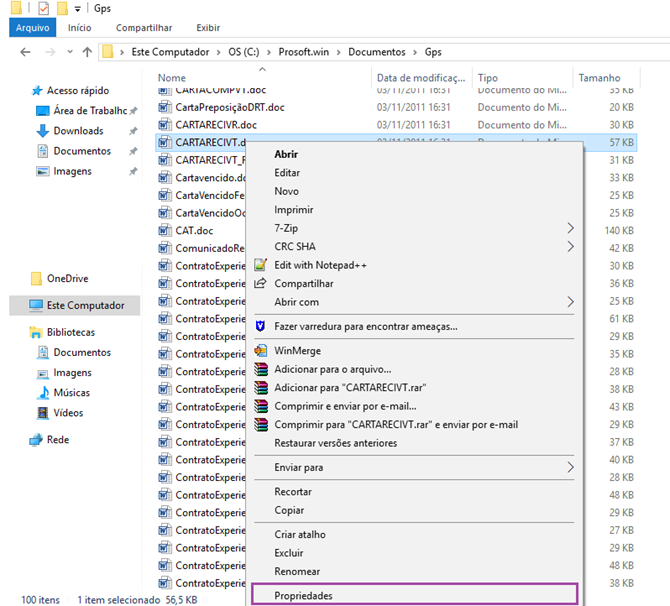This screenshot has width=670, height=606.
Task: Click the up-one-level arrow
Action: tap(87, 52)
